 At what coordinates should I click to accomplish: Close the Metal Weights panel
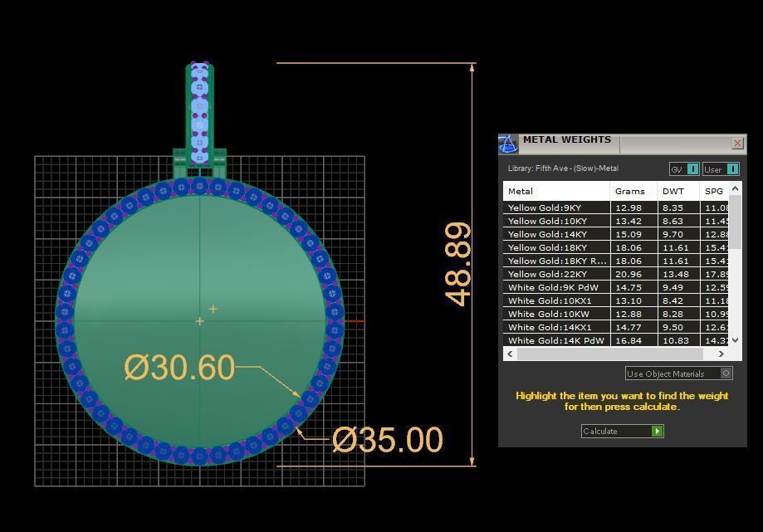[737, 143]
